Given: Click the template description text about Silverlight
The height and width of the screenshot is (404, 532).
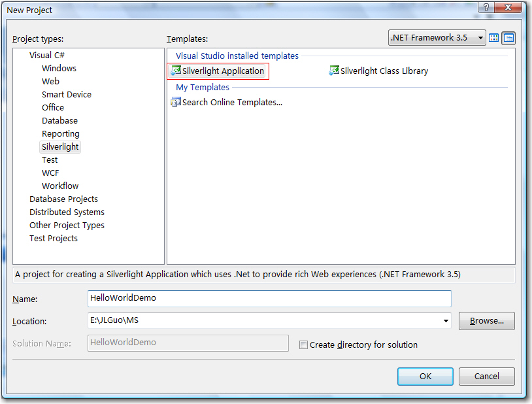Looking at the screenshot, I should (x=238, y=275).
